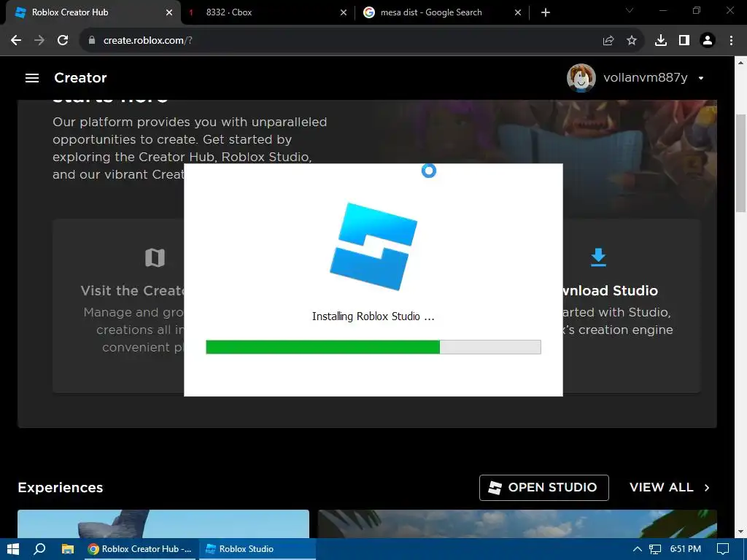Image resolution: width=747 pixels, height=560 pixels.
Task: Open the network status tray icon
Action: 655,549
